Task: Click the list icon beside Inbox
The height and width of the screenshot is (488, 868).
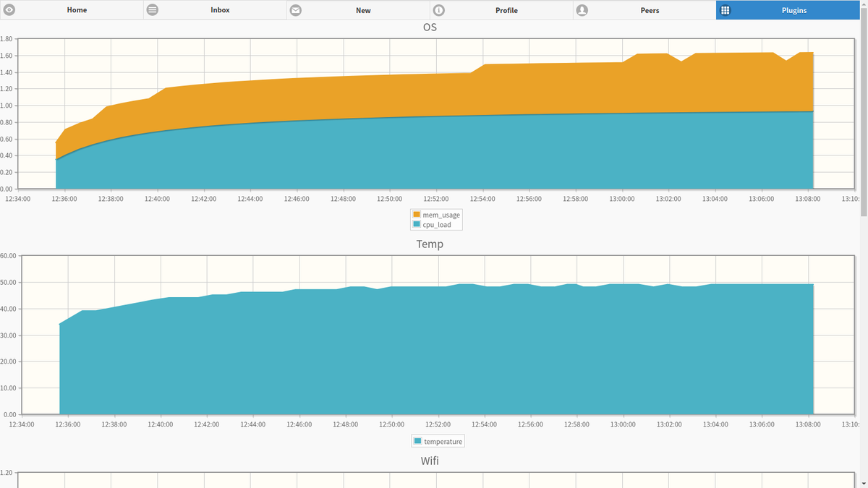Action: [x=152, y=10]
